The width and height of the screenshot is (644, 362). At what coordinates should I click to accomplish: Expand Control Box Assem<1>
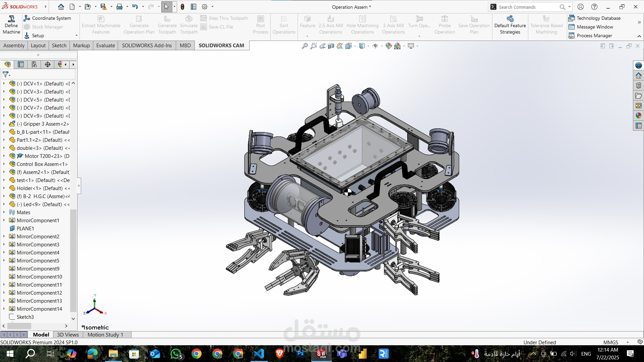4,164
